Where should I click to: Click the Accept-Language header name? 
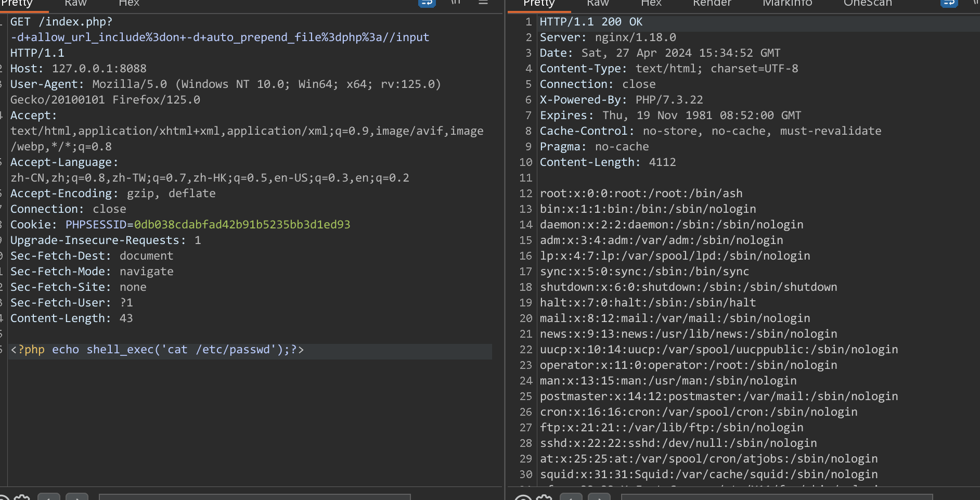tap(64, 162)
